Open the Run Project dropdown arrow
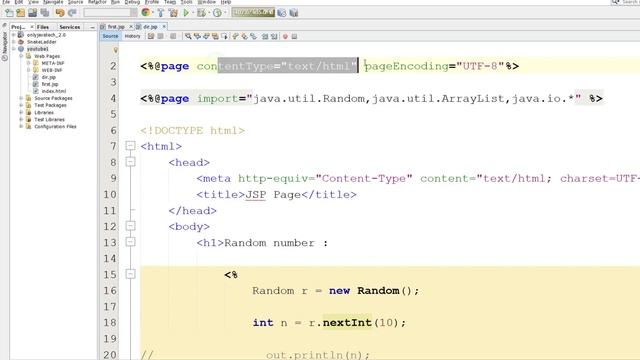 point(193,13)
